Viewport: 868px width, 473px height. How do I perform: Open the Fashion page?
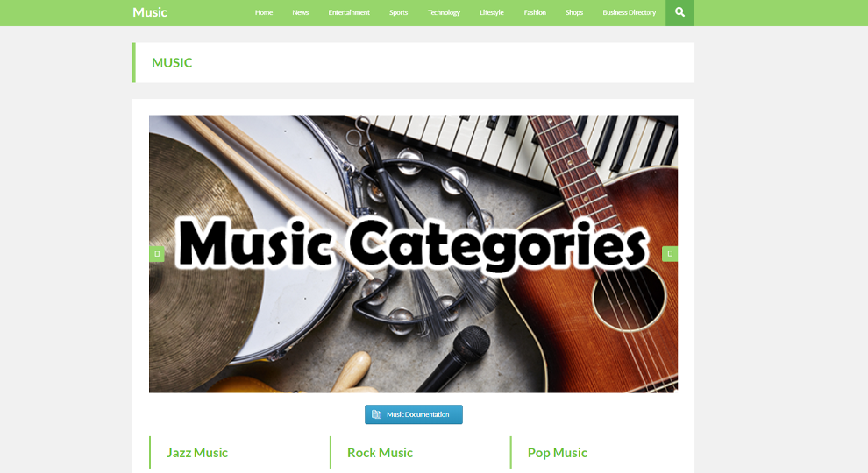535,12
